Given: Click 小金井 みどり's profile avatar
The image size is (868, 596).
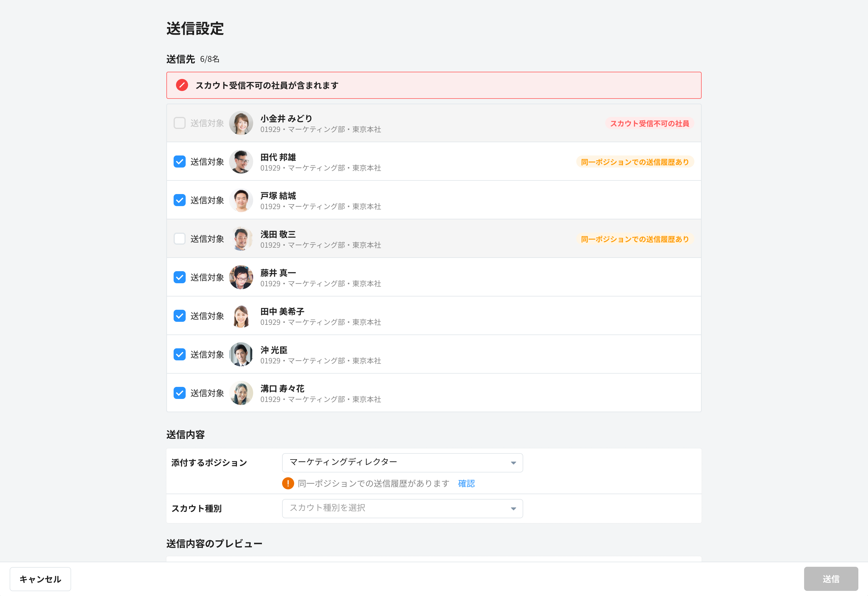Looking at the screenshot, I should coord(241,123).
